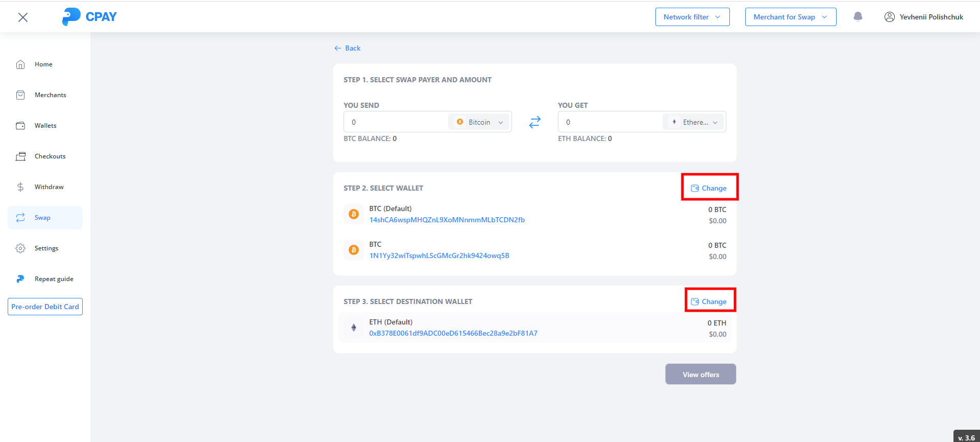
Task: Click the swap currencies arrows icon
Action: pyautogui.click(x=534, y=122)
